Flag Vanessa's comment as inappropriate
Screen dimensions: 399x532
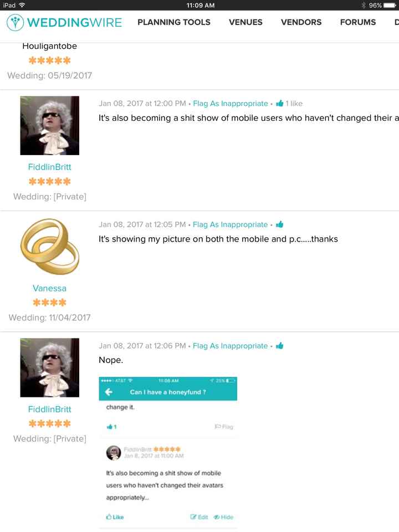coord(231,224)
